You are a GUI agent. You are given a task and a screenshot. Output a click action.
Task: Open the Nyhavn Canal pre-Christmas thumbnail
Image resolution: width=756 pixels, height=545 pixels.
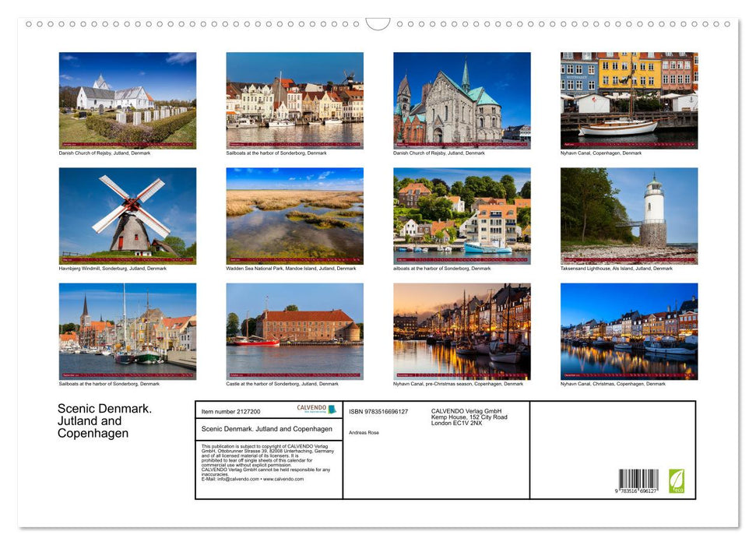pos(462,331)
